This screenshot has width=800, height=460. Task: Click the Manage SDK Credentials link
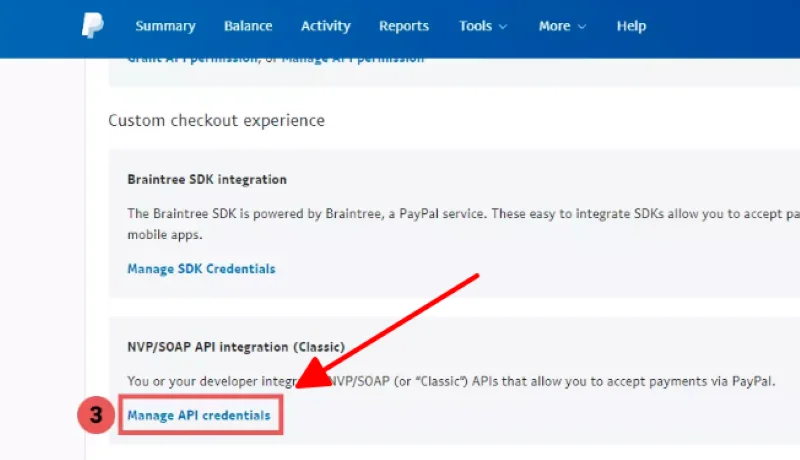click(x=201, y=269)
